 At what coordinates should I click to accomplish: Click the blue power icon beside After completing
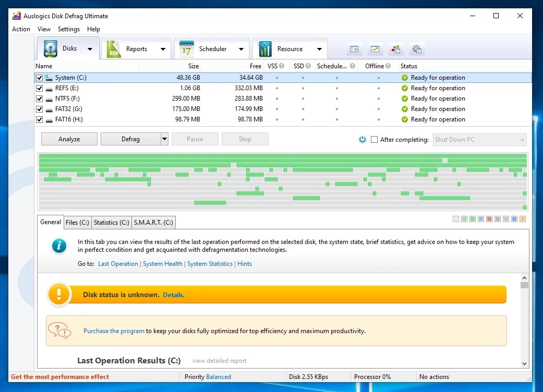[x=363, y=140]
